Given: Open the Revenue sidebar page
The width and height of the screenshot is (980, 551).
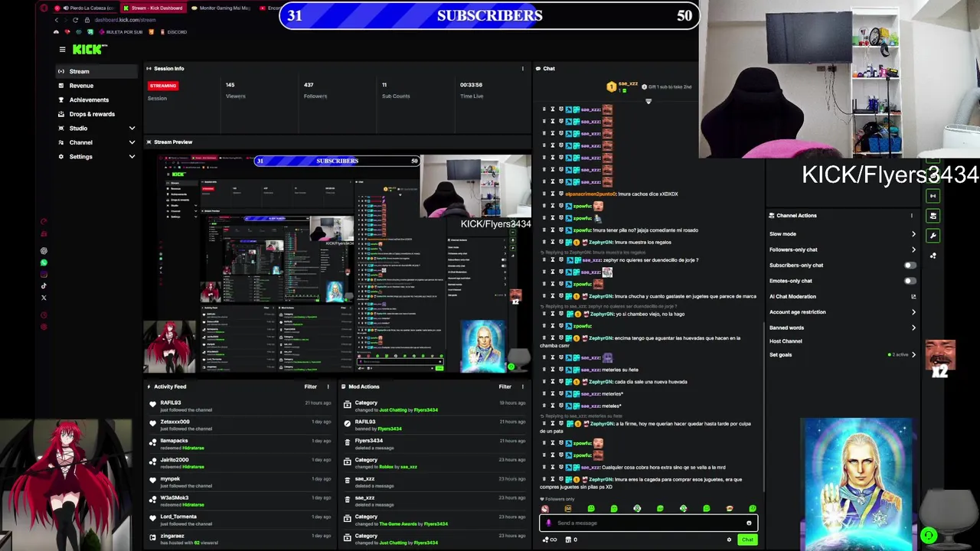Looking at the screenshot, I should (96, 86).
